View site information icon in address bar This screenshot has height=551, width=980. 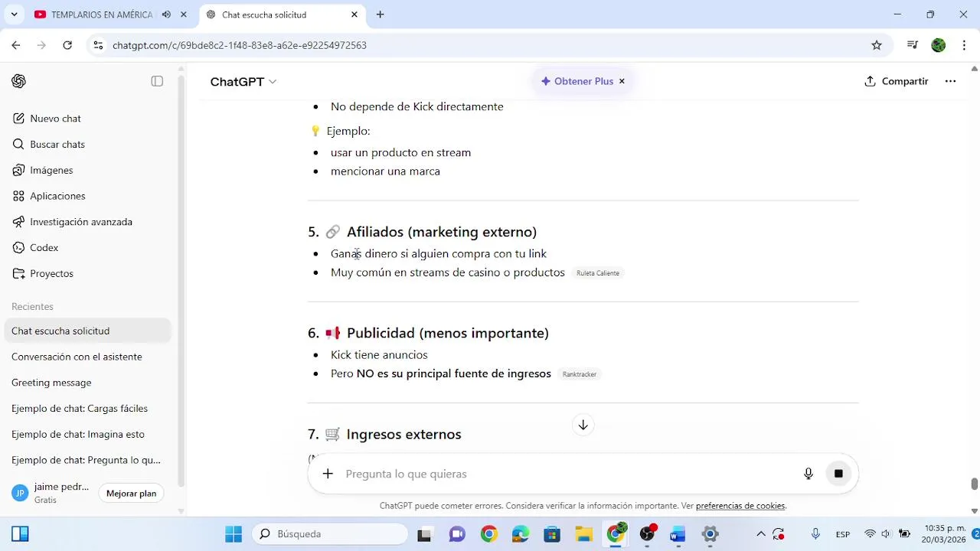98,45
